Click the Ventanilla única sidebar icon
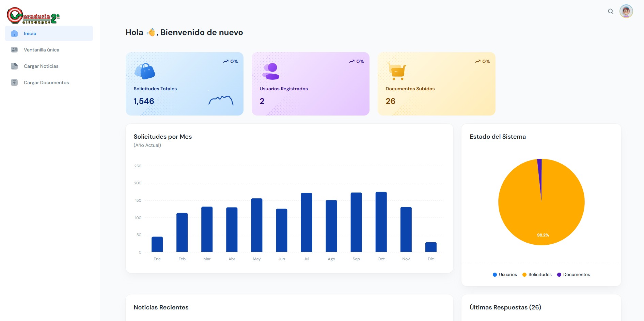This screenshot has width=644, height=321. click(x=14, y=50)
